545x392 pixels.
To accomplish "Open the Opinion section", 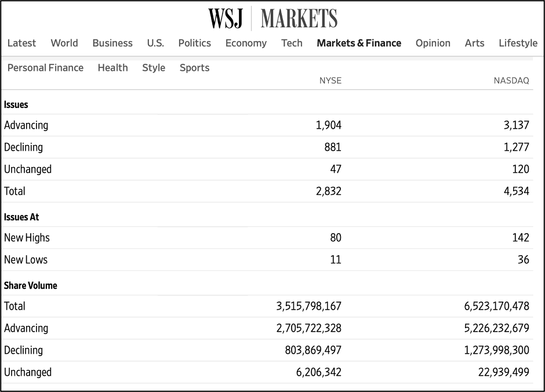I will (433, 43).
